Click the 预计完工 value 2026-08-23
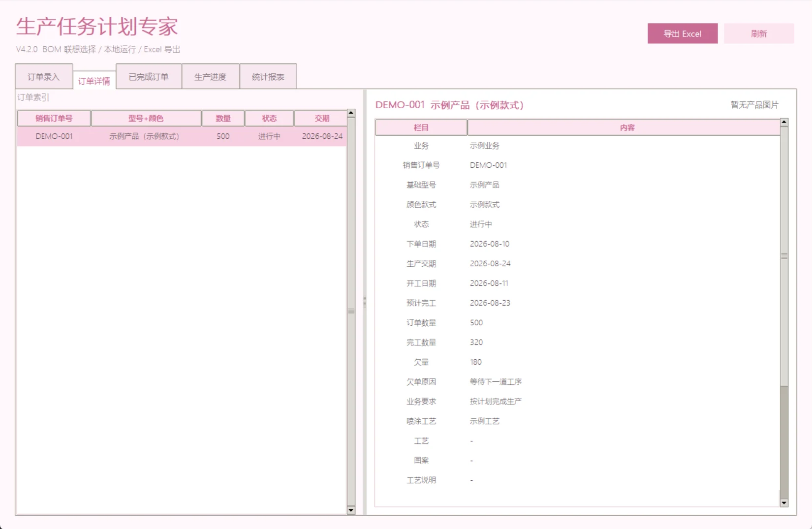The height and width of the screenshot is (529, 812). tap(490, 303)
